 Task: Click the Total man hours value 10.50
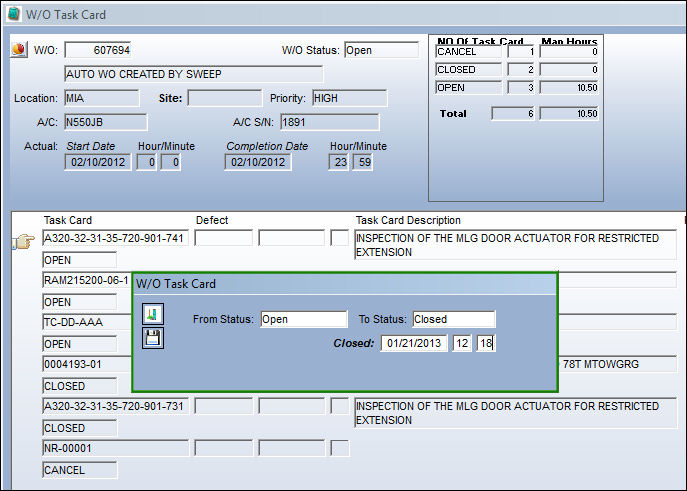[x=569, y=113]
